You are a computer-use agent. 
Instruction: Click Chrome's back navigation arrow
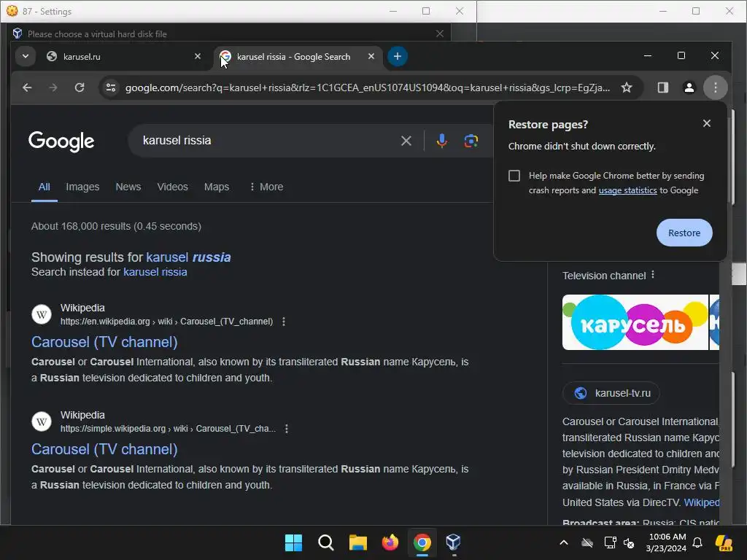(27, 87)
